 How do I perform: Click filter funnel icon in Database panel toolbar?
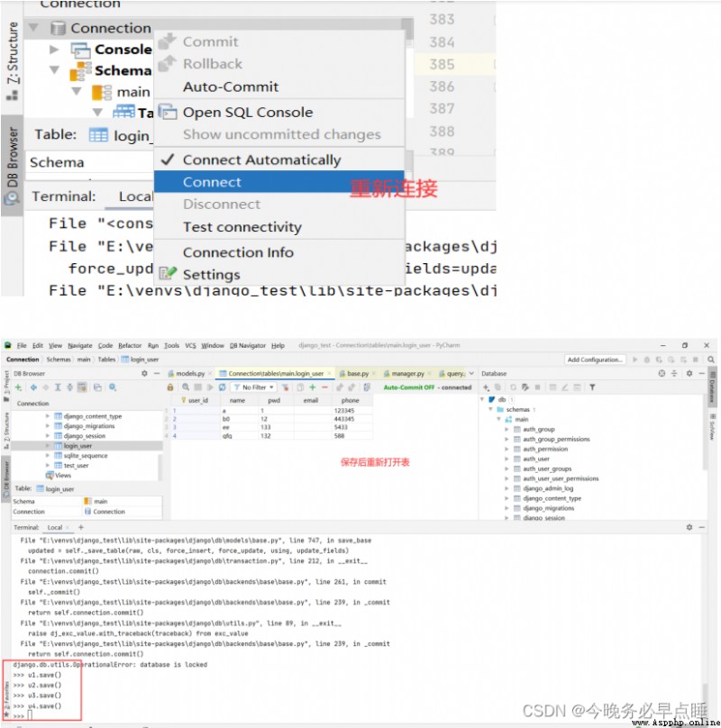[592, 387]
